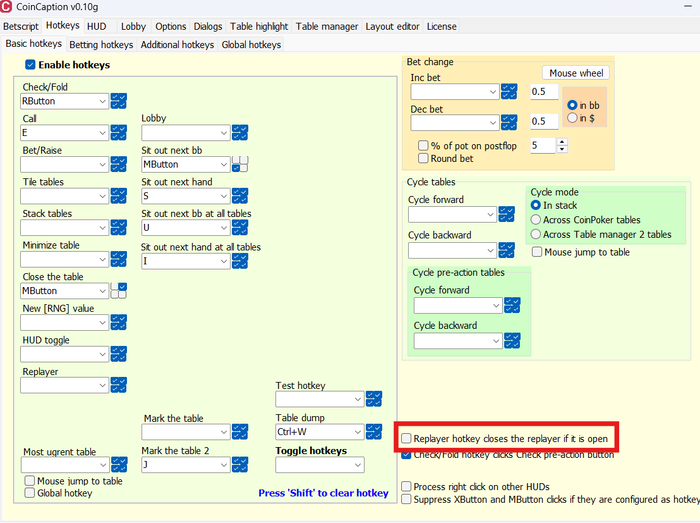700x523 pixels.
Task: Enable Replayer hotkey closes the replayer option
Action: click(x=407, y=438)
